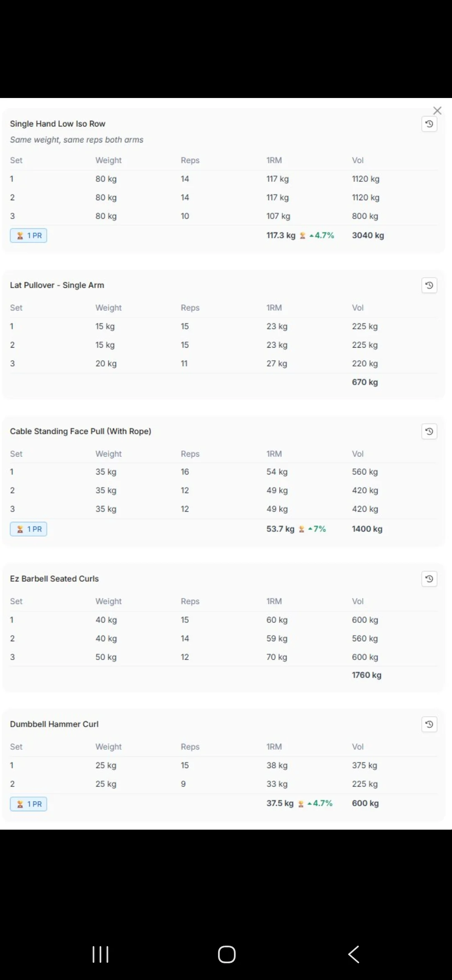Select the 3040 kg total volume
Image resolution: width=452 pixels, height=980 pixels.
(368, 235)
